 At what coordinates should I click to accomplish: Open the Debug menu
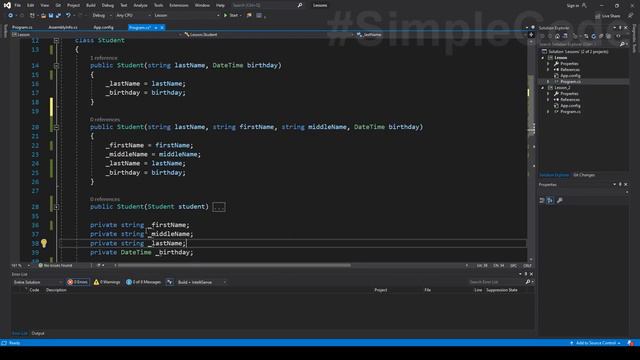click(x=108, y=5)
